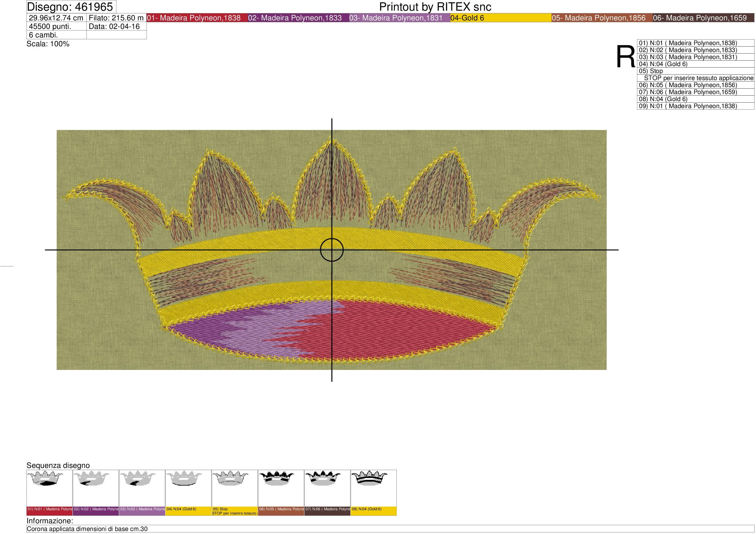Select the 45500 punti. cell
The height and width of the screenshot is (534, 756).
tap(56, 27)
